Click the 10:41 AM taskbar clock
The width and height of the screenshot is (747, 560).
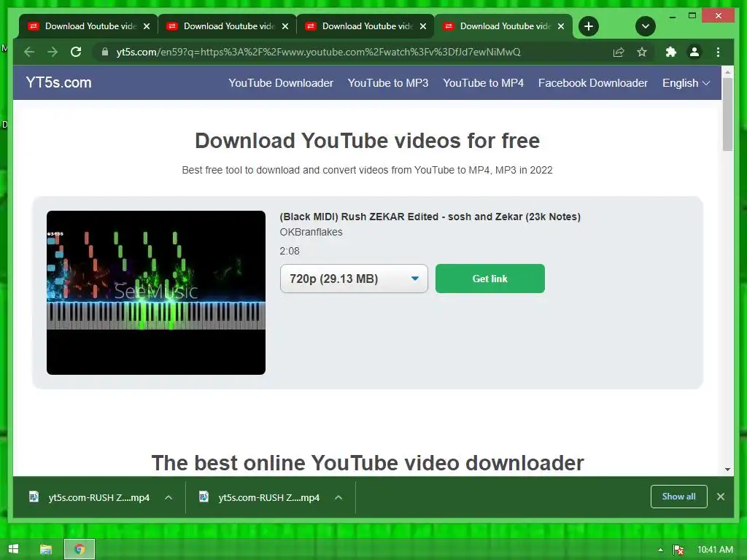pos(715,550)
